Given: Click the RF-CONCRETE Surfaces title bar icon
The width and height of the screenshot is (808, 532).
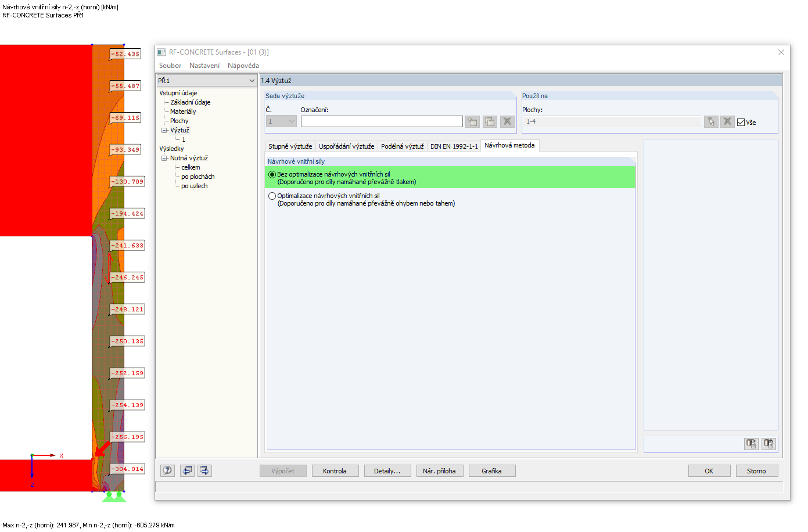Looking at the screenshot, I should click(x=161, y=52).
